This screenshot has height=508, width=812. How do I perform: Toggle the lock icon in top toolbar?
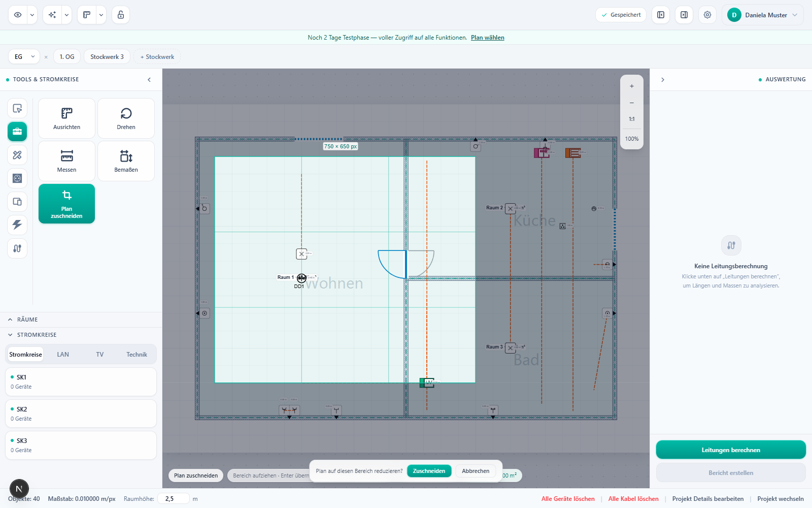(x=121, y=15)
